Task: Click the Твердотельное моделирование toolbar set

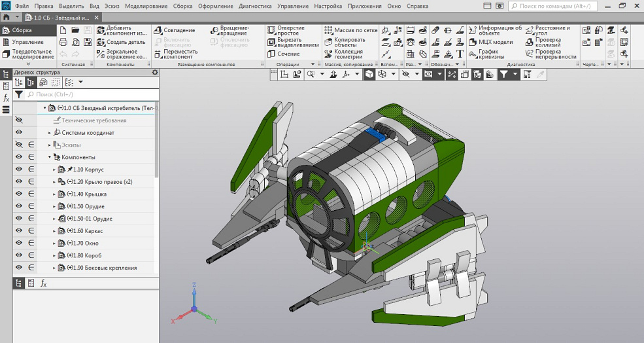Action: [x=31, y=54]
